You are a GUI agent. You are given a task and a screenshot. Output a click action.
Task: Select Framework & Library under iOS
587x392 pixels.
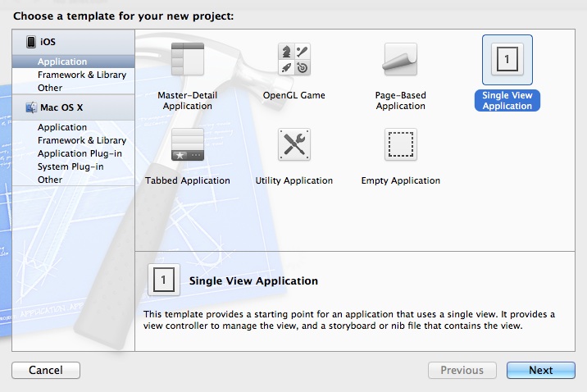(x=74, y=75)
